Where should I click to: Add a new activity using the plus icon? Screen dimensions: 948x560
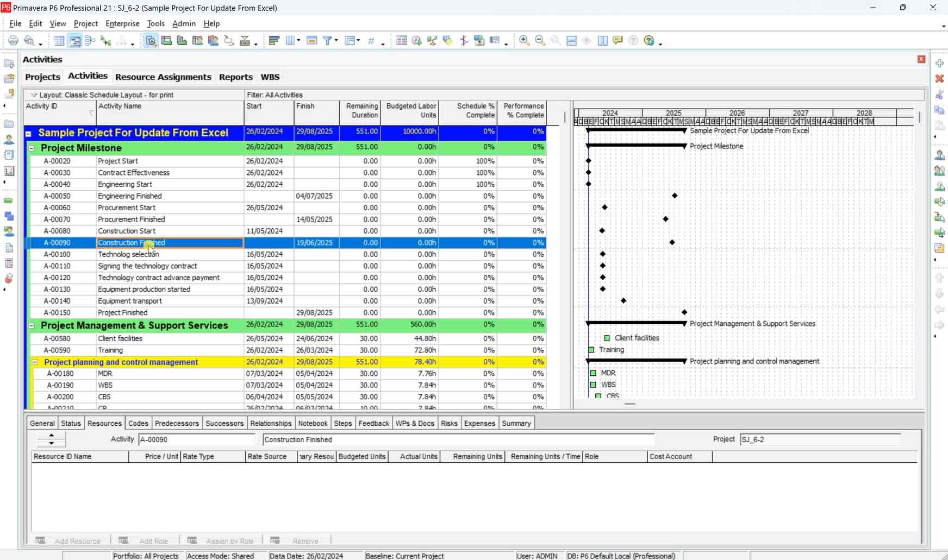pyautogui.click(x=939, y=63)
